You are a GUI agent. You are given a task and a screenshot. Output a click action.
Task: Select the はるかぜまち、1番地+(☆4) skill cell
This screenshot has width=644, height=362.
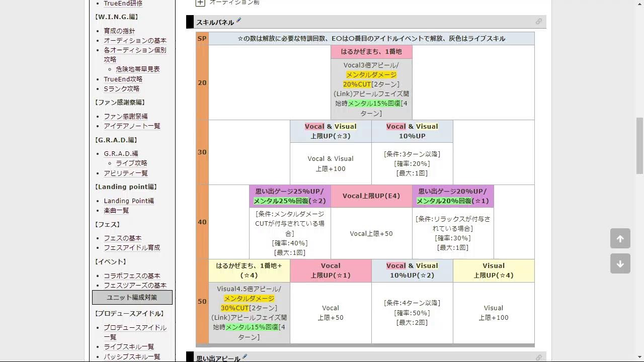pos(249,270)
